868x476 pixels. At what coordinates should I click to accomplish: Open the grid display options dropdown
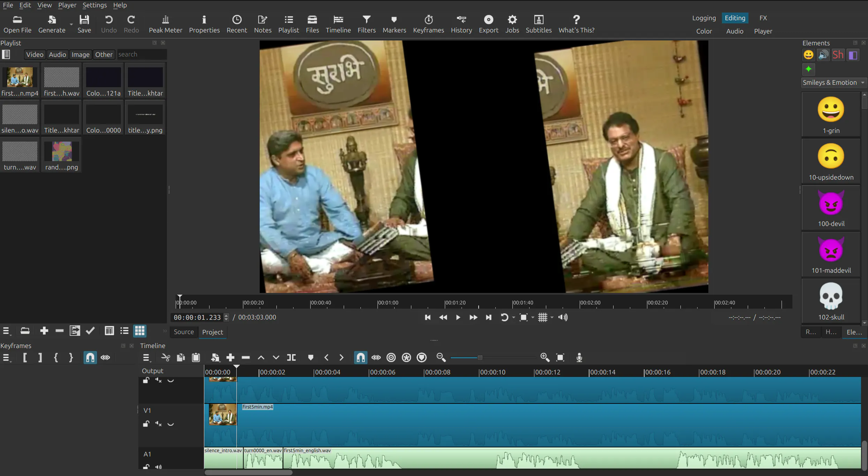[552, 317]
